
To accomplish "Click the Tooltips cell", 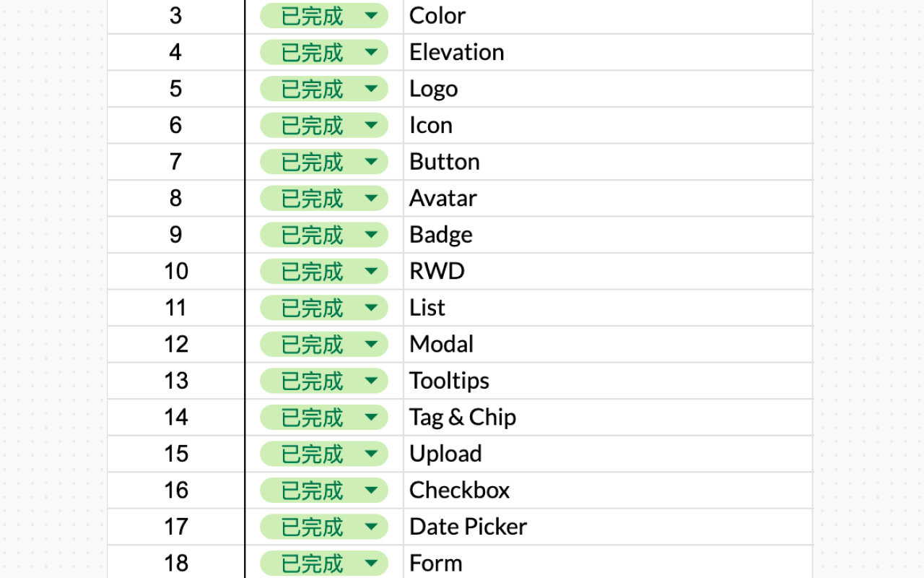I will point(608,381).
